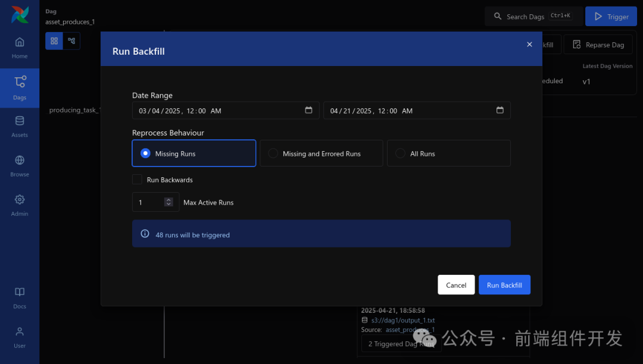Click the Reparse Dag button
This screenshot has height=364, width=643.
pyautogui.click(x=599, y=45)
